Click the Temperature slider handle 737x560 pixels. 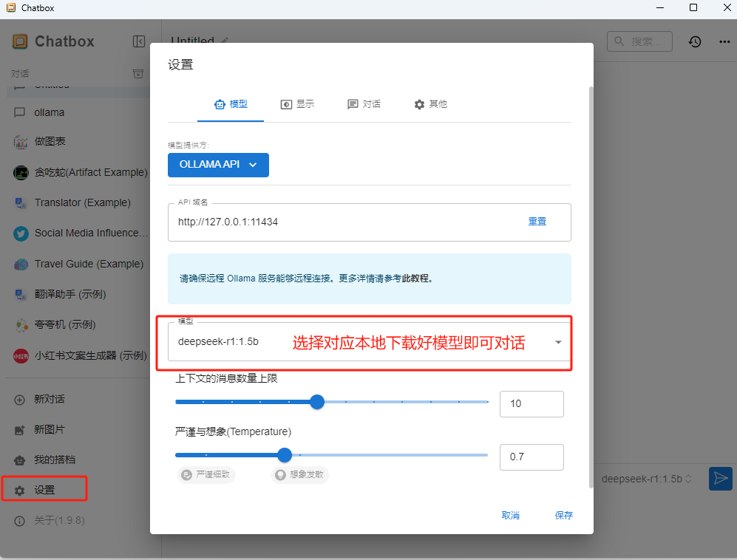tap(285, 455)
